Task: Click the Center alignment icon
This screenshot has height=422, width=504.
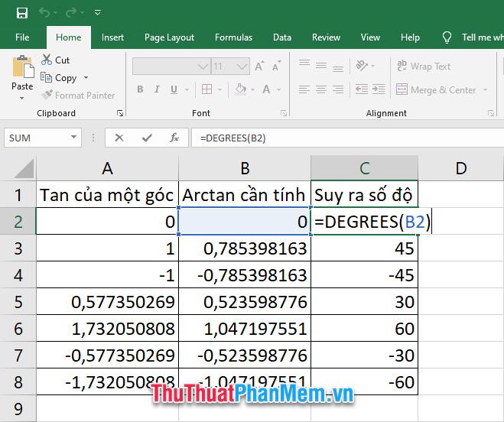Action: click(x=320, y=89)
